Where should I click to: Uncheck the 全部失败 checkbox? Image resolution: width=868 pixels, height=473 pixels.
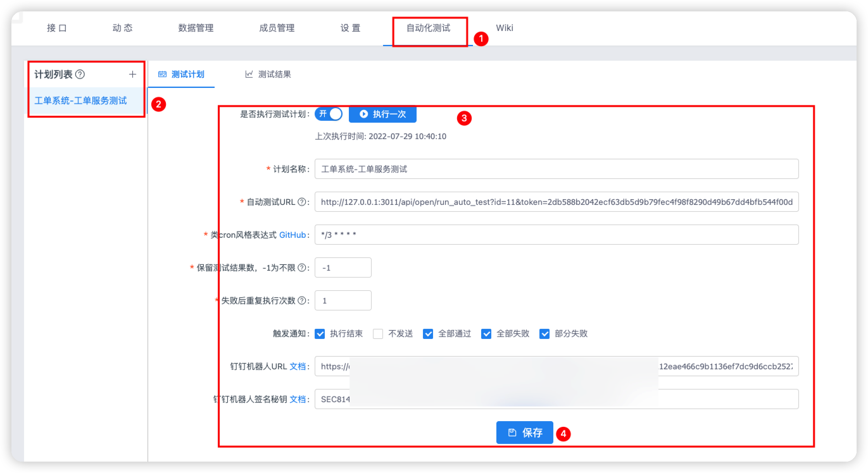(x=486, y=334)
